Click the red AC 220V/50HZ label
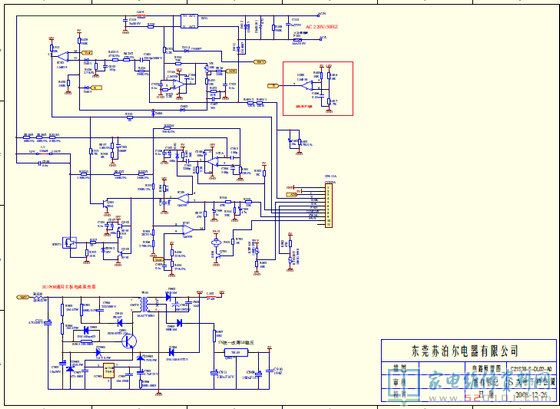 pyautogui.click(x=321, y=27)
